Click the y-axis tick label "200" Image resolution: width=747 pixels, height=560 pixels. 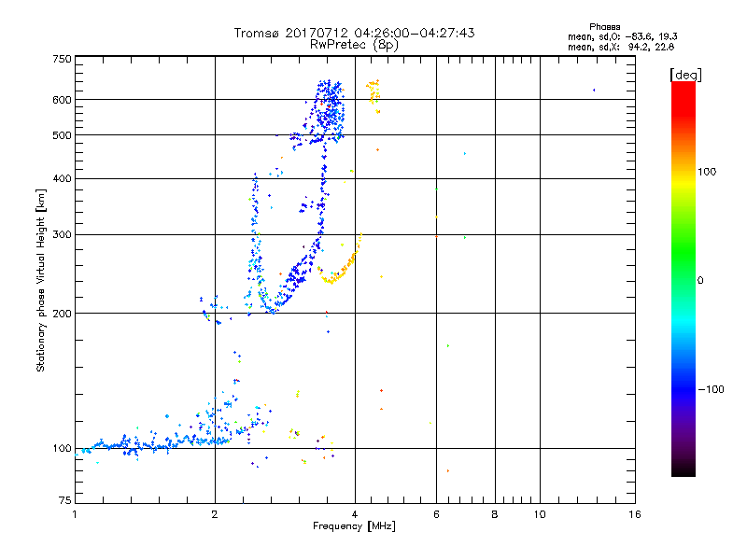62,314
